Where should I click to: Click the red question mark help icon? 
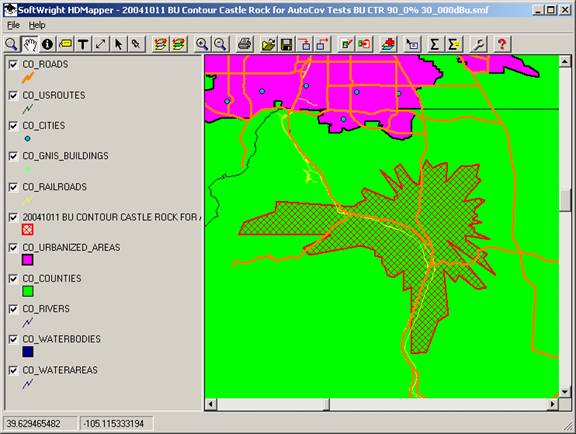click(x=502, y=44)
